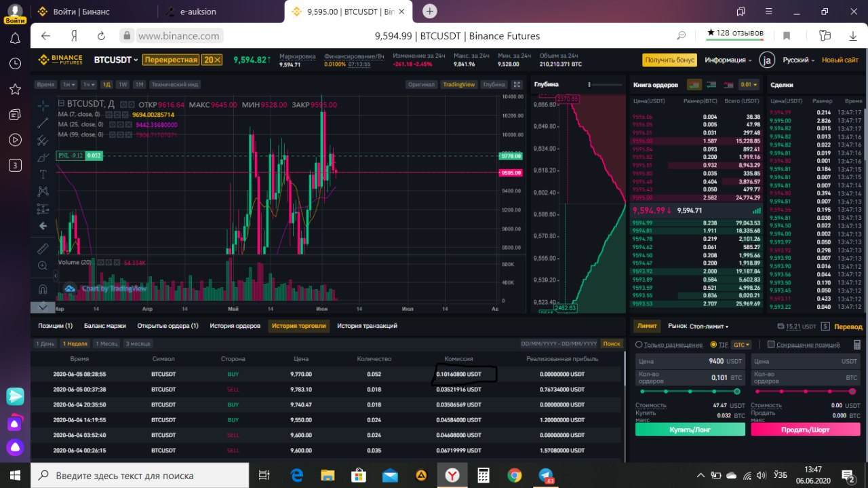Show bids-only order book view

[x=711, y=85]
